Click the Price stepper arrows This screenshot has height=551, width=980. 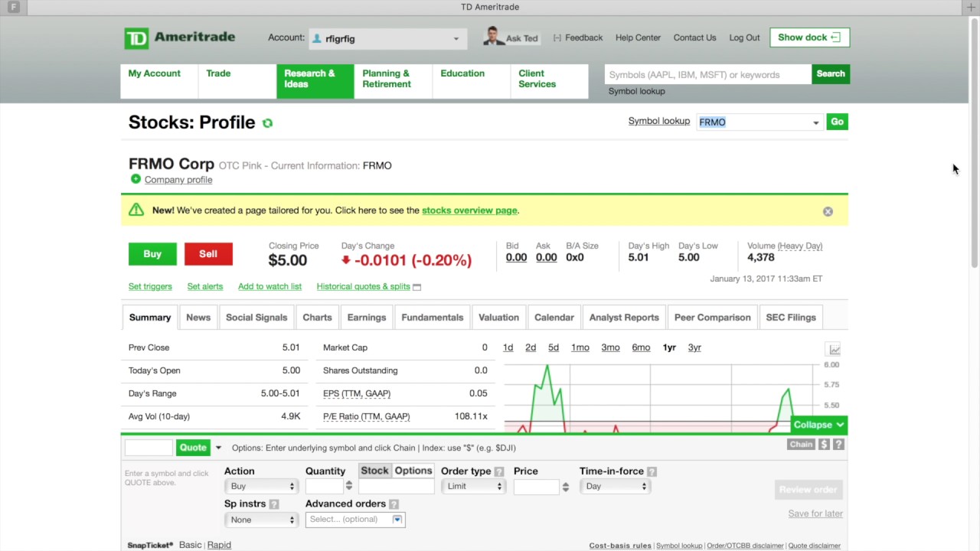coord(566,487)
